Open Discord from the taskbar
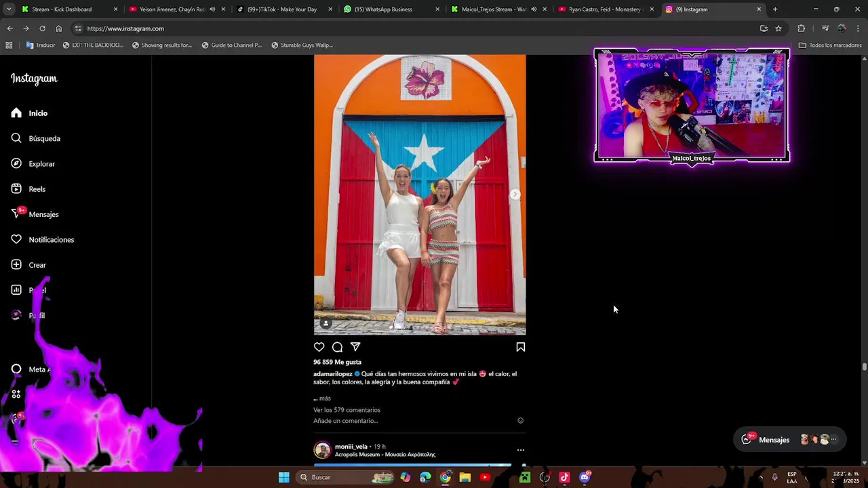The height and width of the screenshot is (488, 868). point(585,477)
